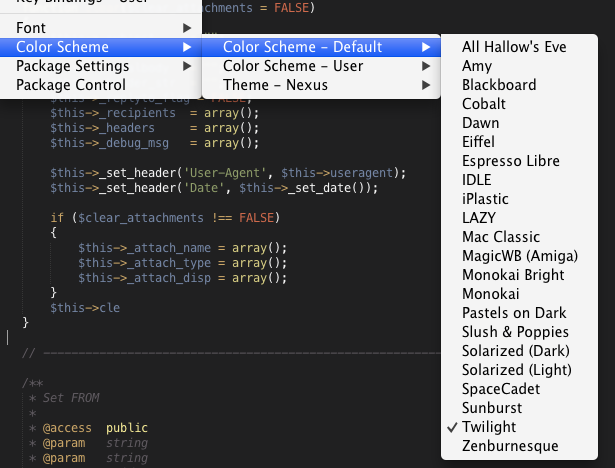Click the 'User-Agent' header line

228,173
